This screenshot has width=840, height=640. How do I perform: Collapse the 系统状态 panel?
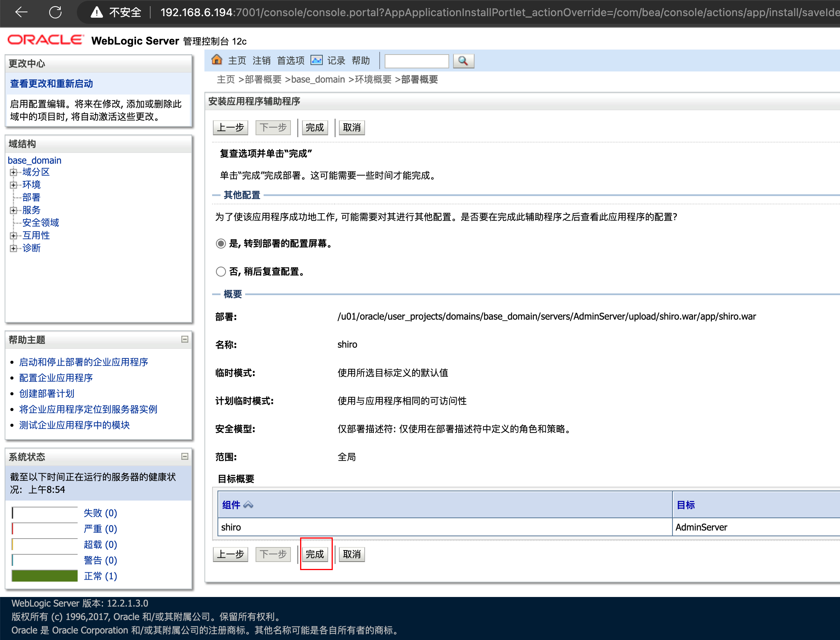(185, 456)
